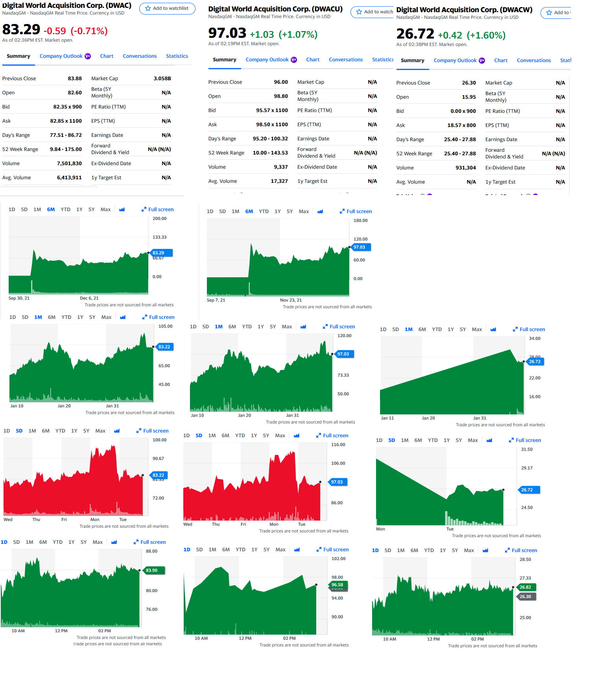Open the Chart tab for DWACW
Screen dimensions: 616x685
coord(501,61)
